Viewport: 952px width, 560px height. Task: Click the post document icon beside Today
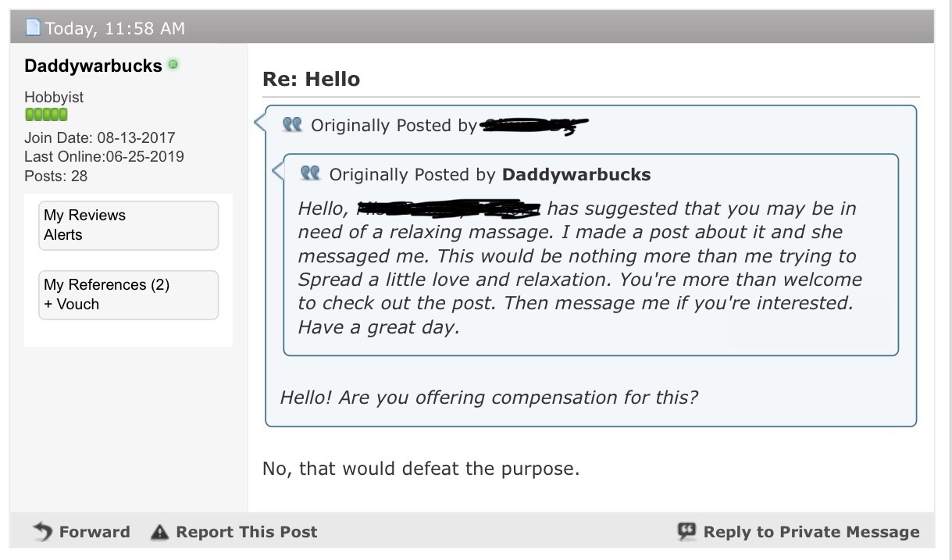pos(33,28)
